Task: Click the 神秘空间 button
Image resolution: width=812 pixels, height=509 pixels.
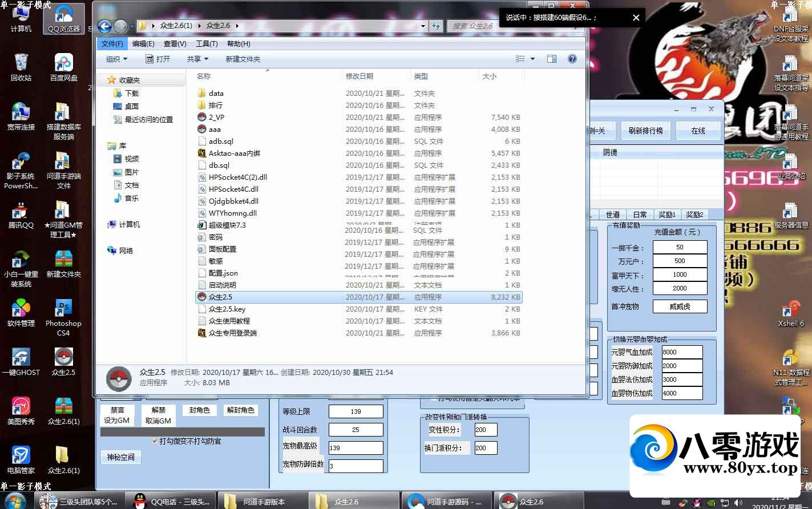Action: (x=120, y=457)
